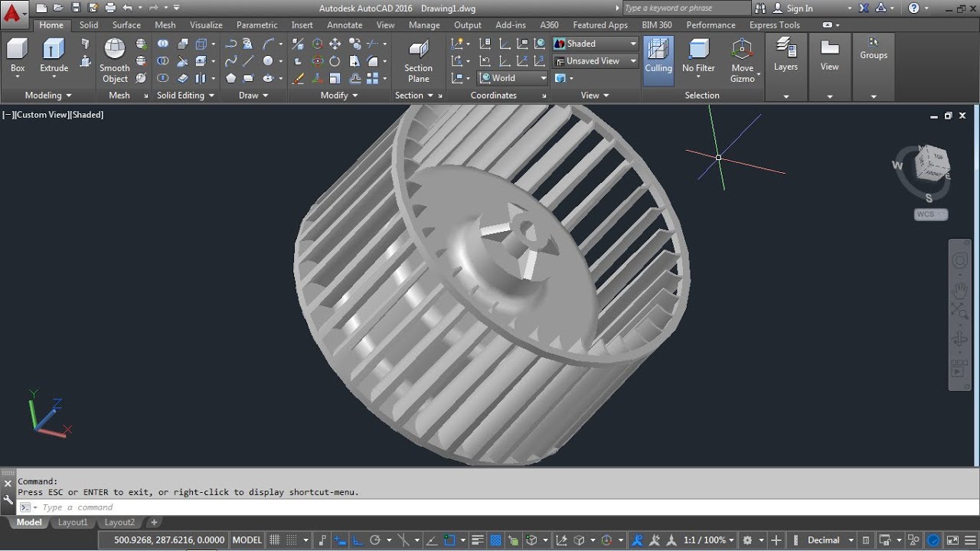The image size is (980, 551).
Task: Click the Offset tool in Modify panel
Action: pos(355,78)
